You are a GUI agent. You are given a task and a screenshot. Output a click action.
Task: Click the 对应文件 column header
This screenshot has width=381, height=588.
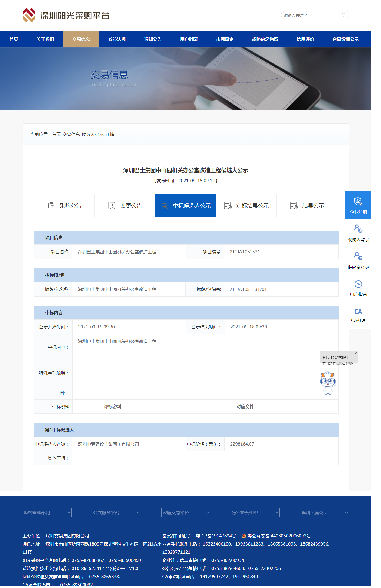(x=245, y=407)
